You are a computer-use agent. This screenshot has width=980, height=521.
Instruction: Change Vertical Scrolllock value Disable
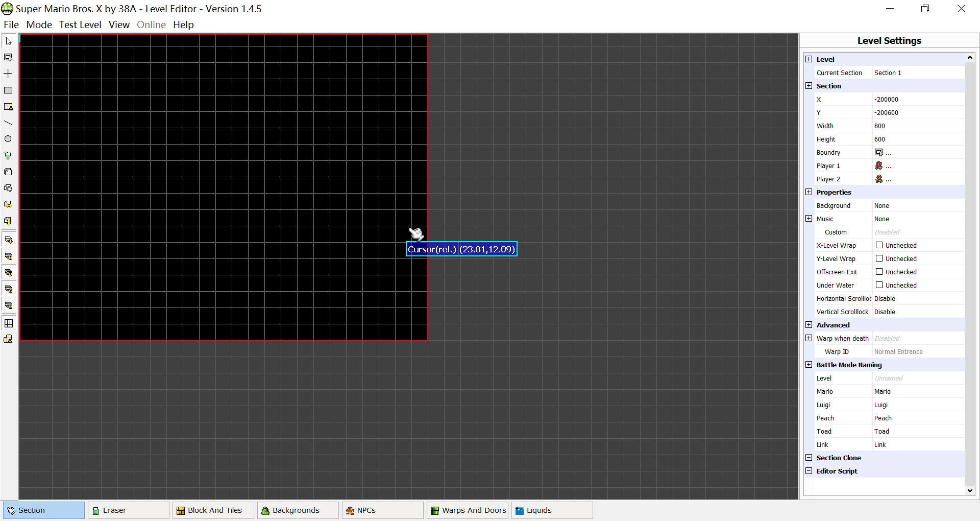pyautogui.click(x=919, y=312)
